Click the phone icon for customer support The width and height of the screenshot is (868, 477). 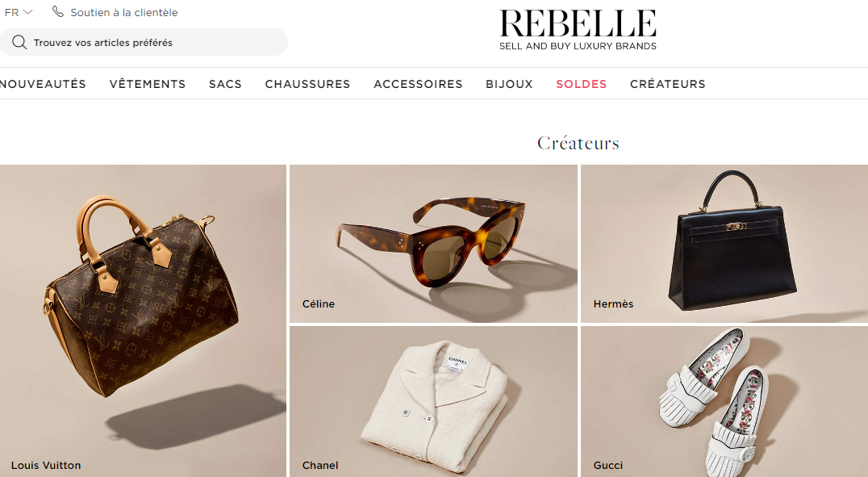point(57,11)
